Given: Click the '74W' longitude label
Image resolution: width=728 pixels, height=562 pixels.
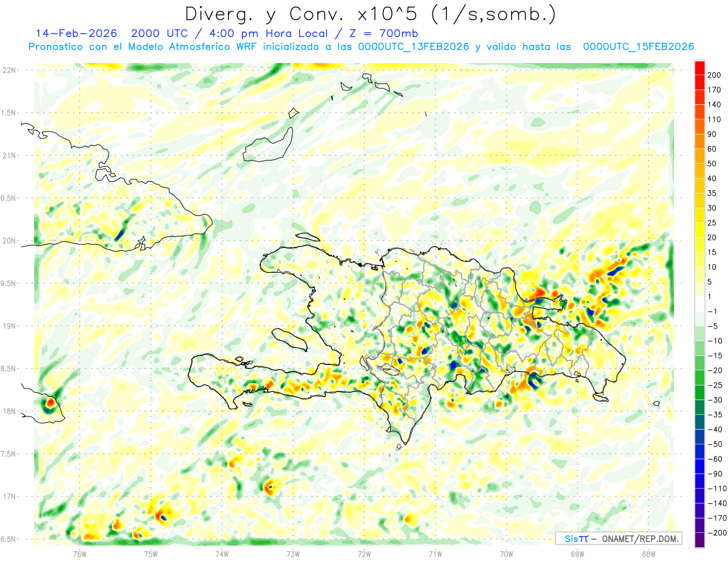Looking at the screenshot, I should click(222, 554).
